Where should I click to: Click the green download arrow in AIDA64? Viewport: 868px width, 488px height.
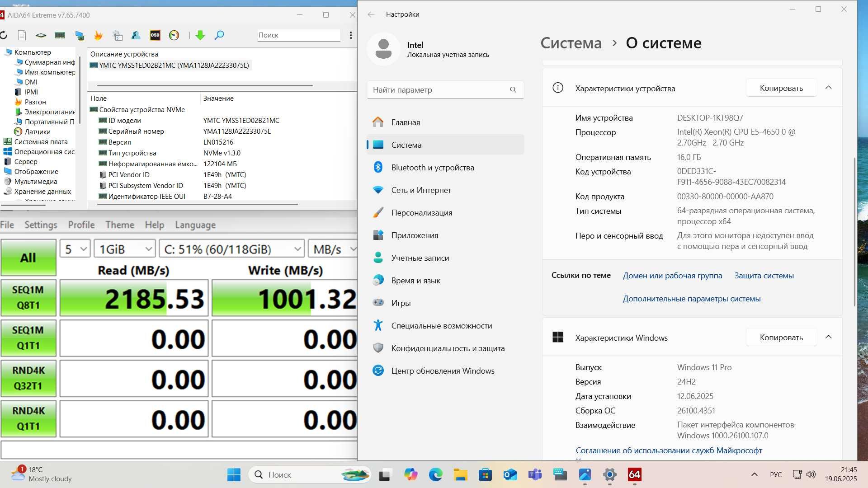coord(200,35)
